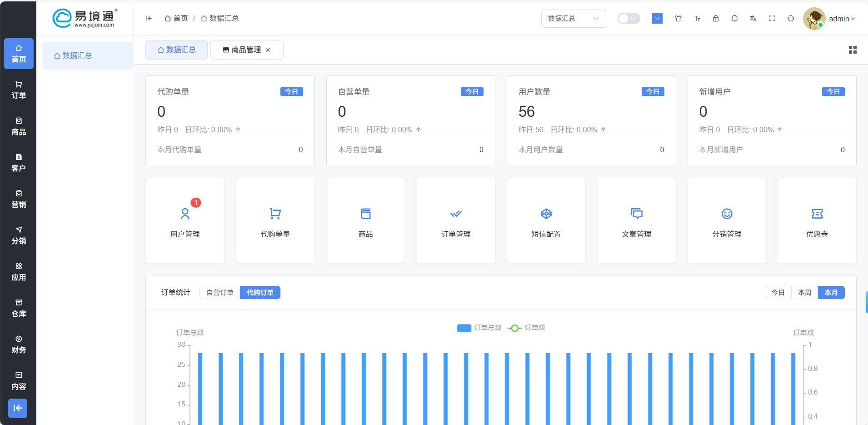This screenshot has width=868, height=425.
Task: Select 数据汇总 in the submenu panel
Action: (88, 55)
